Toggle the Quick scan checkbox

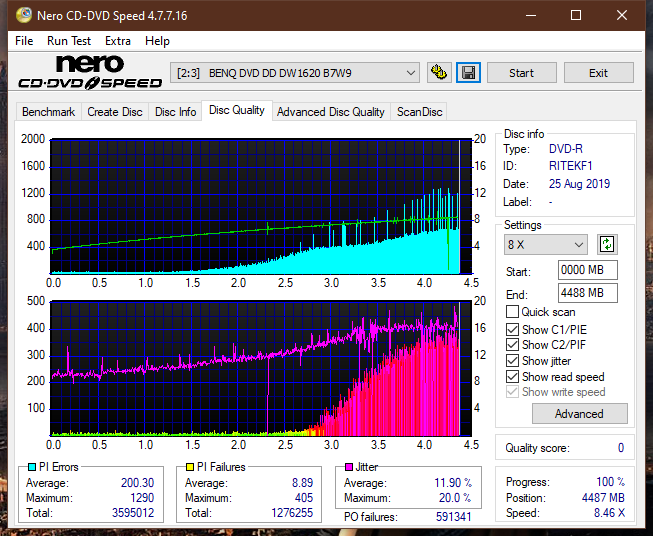(x=512, y=312)
